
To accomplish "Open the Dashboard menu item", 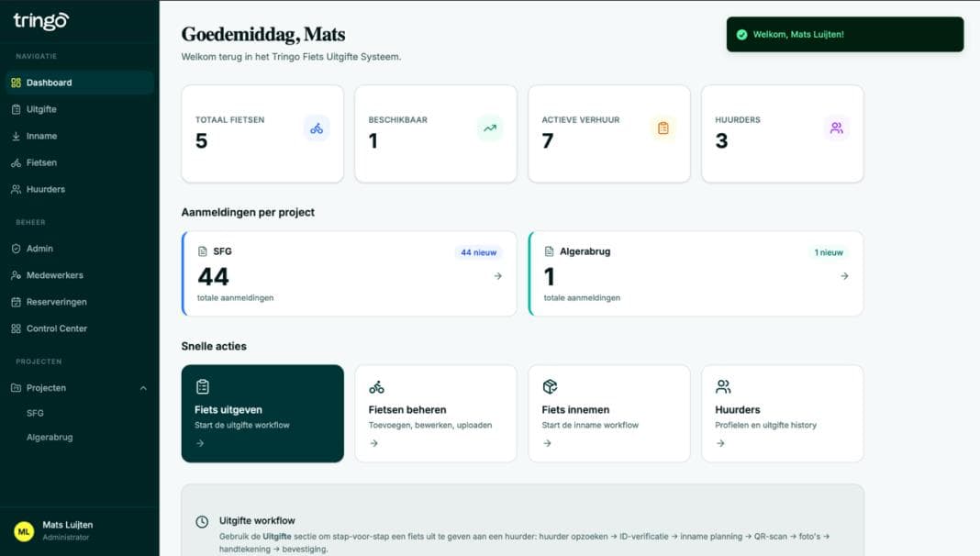I will [80, 83].
